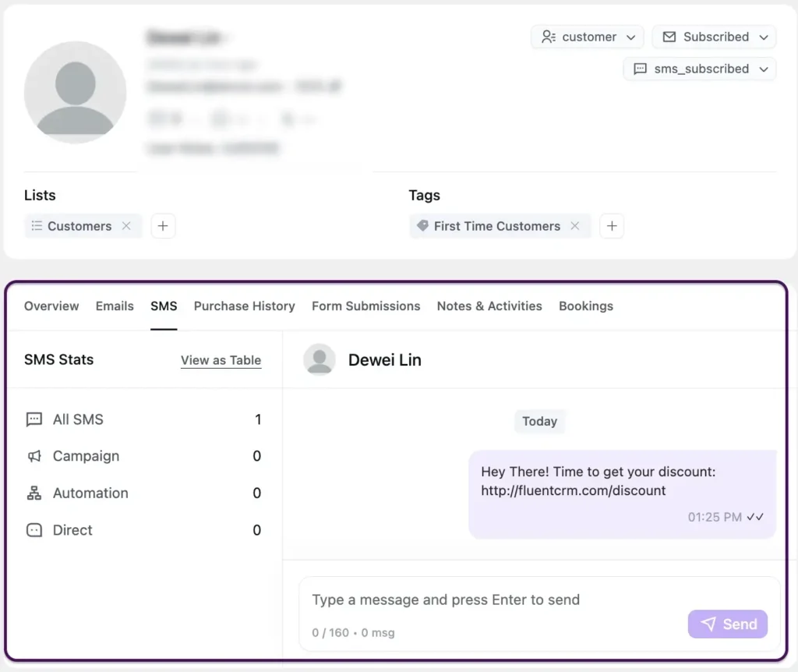Remove the Customers list entry

[x=126, y=226]
